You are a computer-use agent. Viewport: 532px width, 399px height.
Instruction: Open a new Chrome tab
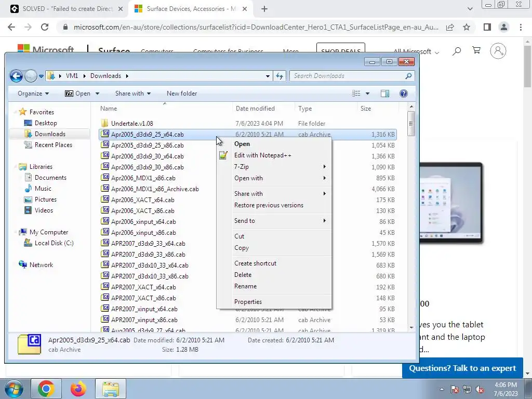point(264,9)
